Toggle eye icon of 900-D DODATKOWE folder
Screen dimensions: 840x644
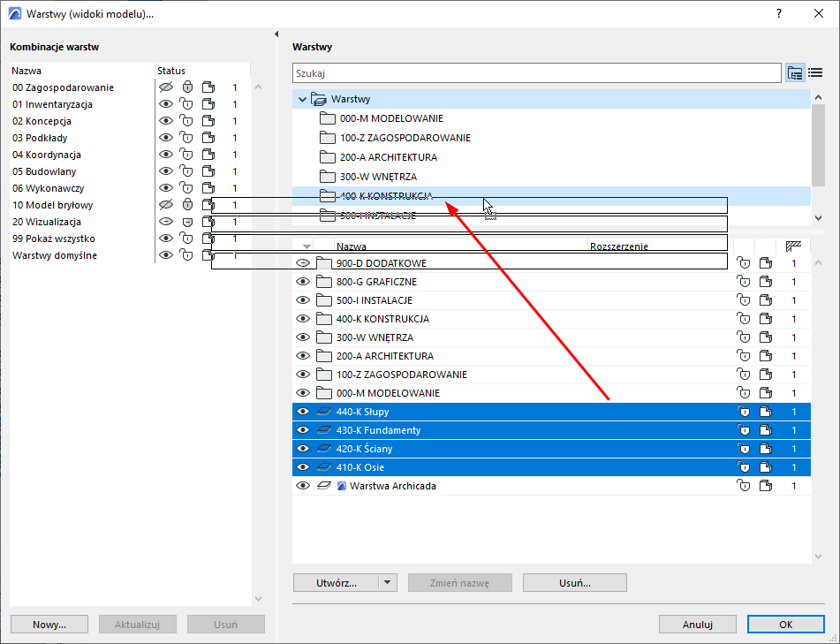[x=303, y=263]
